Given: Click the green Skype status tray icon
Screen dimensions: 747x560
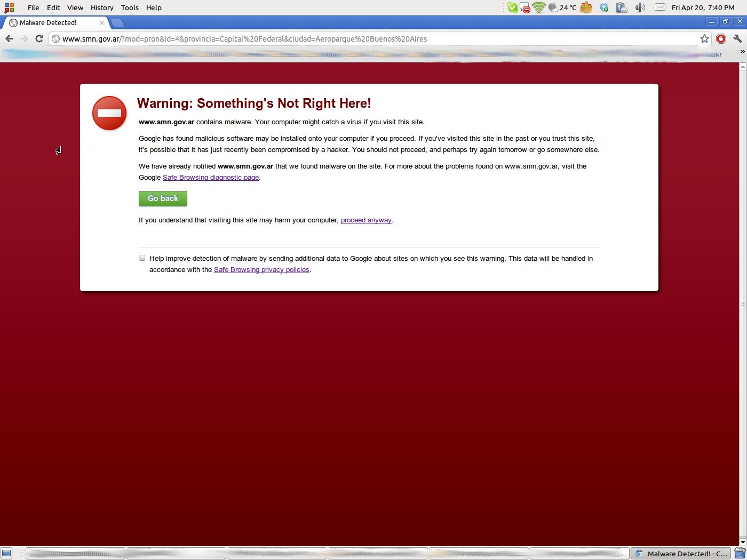Looking at the screenshot, I should coord(512,7).
